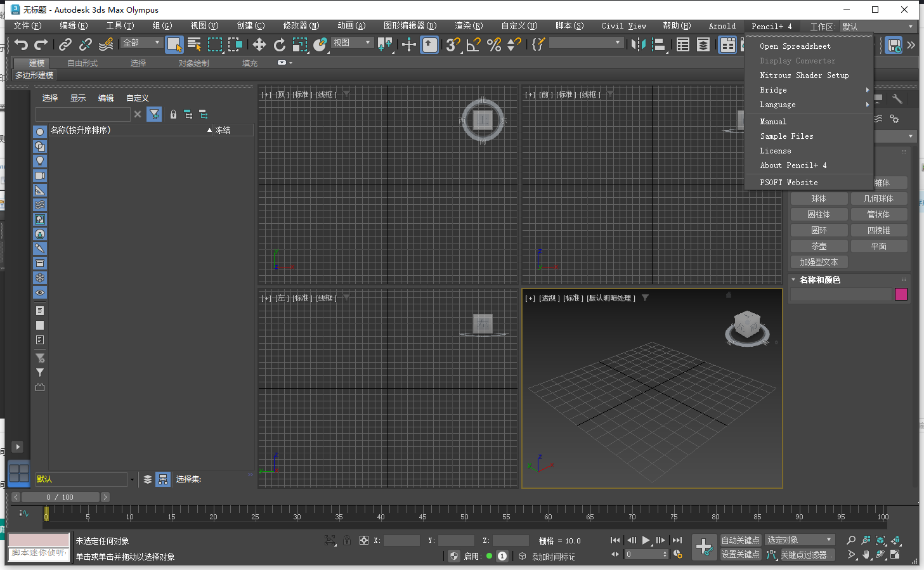The width and height of the screenshot is (924, 570).
Task: Switch to the 对象绘制 ribbon tab
Action: click(x=193, y=63)
